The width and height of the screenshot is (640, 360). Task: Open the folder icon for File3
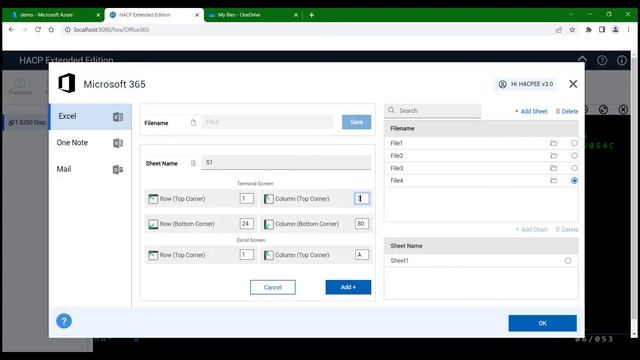(x=553, y=168)
